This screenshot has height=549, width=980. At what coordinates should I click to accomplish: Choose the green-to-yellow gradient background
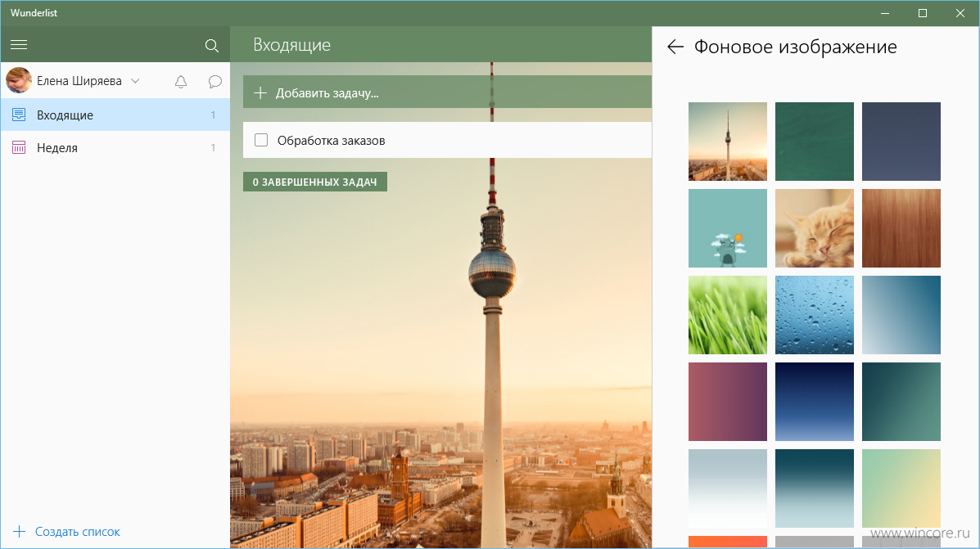point(901,488)
